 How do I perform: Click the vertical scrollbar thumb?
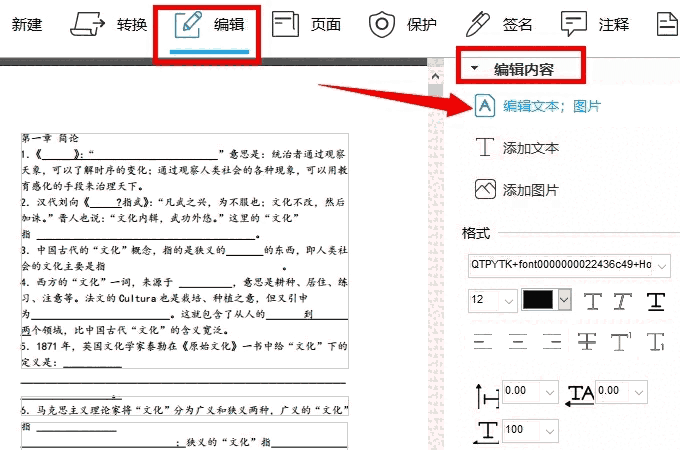point(435,90)
